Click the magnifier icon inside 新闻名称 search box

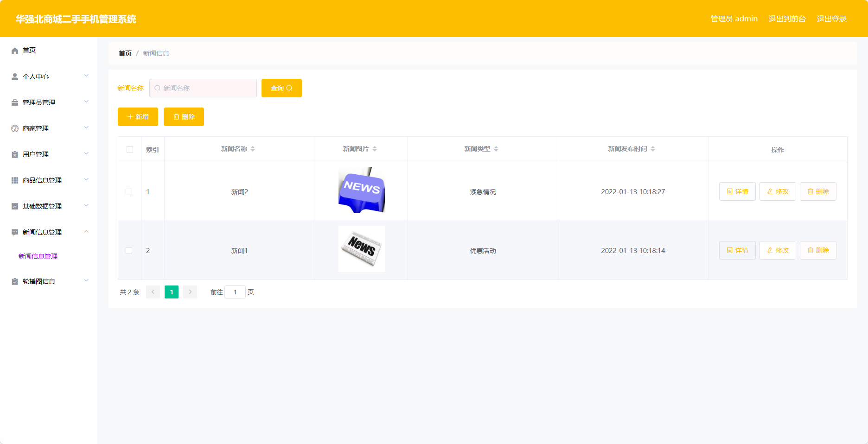pos(158,88)
